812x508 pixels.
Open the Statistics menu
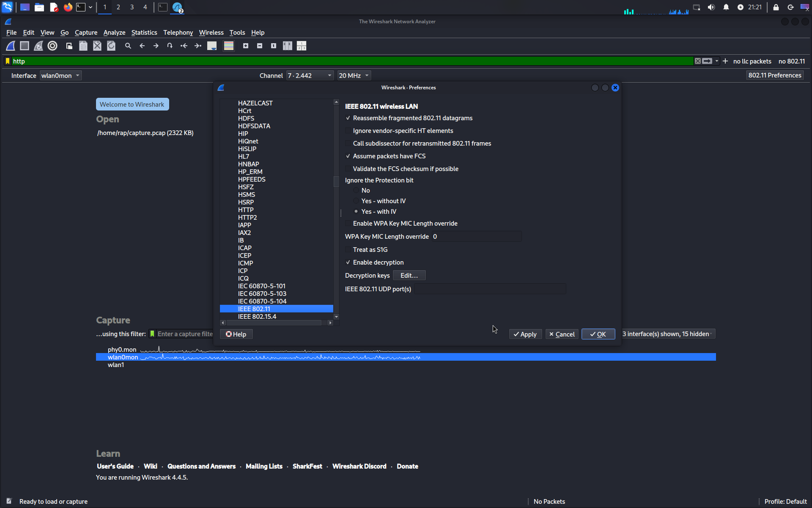pos(144,33)
